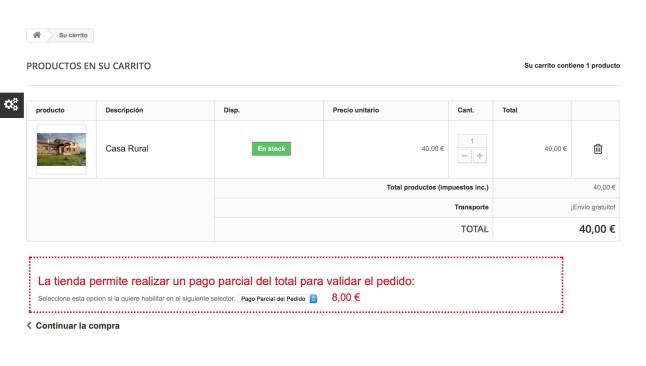Click the Su carrito breadcrumb
This screenshot has width=646, height=366.
pyautogui.click(x=73, y=35)
